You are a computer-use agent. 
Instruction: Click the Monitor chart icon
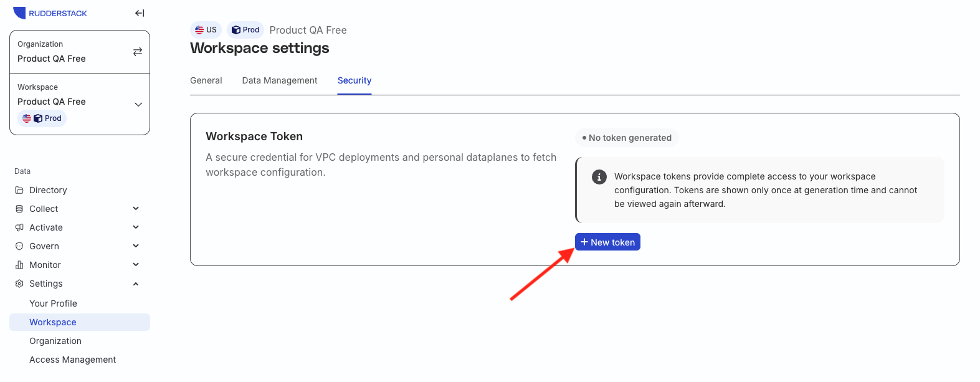(19, 265)
